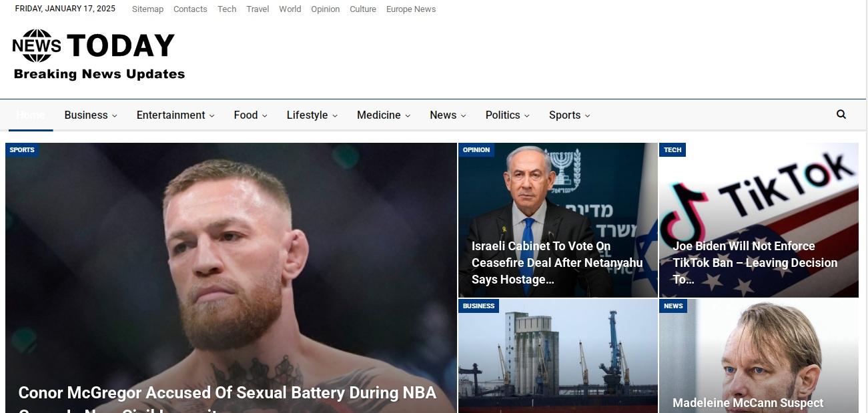The image size is (868, 413).
Task: Open the News nav item
Action: point(443,115)
